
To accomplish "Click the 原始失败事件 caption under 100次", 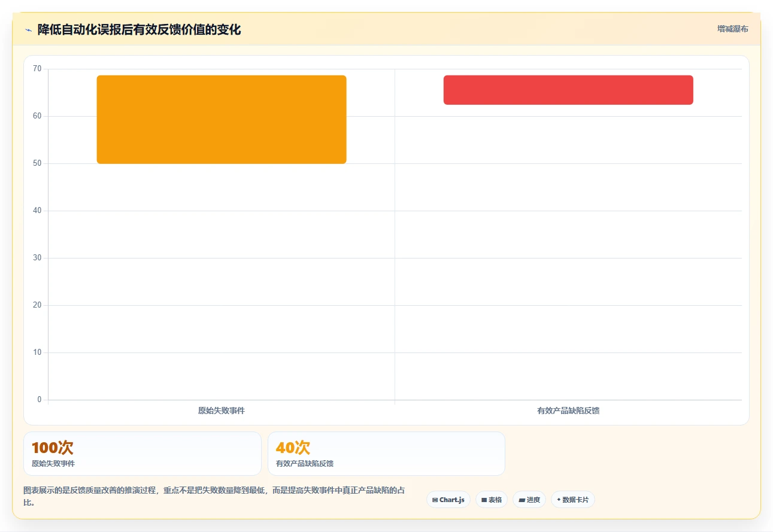I will tap(53, 464).
